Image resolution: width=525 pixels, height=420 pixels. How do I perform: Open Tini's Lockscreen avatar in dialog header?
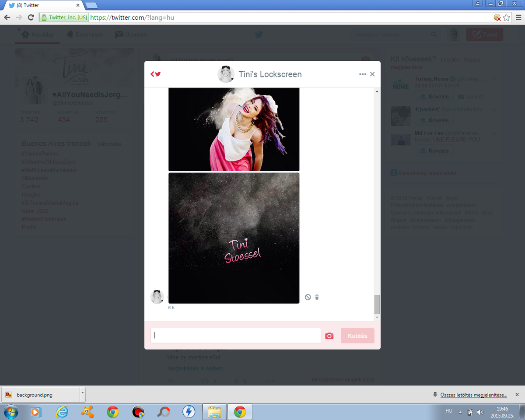coord(226,74)
